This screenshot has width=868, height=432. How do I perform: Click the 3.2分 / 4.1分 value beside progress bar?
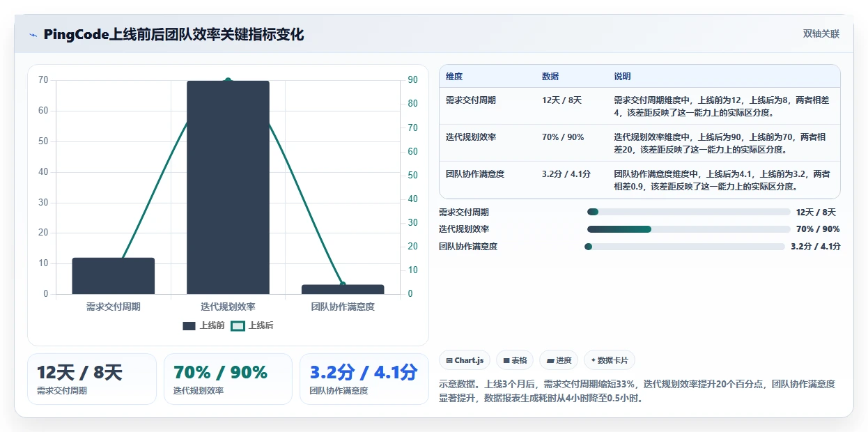(x=816, y=247)
